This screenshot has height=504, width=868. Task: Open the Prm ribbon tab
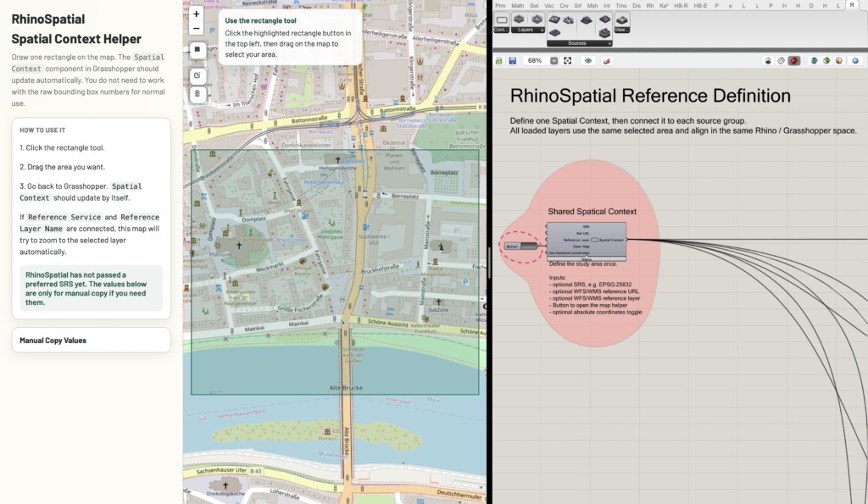coord(500,6)
